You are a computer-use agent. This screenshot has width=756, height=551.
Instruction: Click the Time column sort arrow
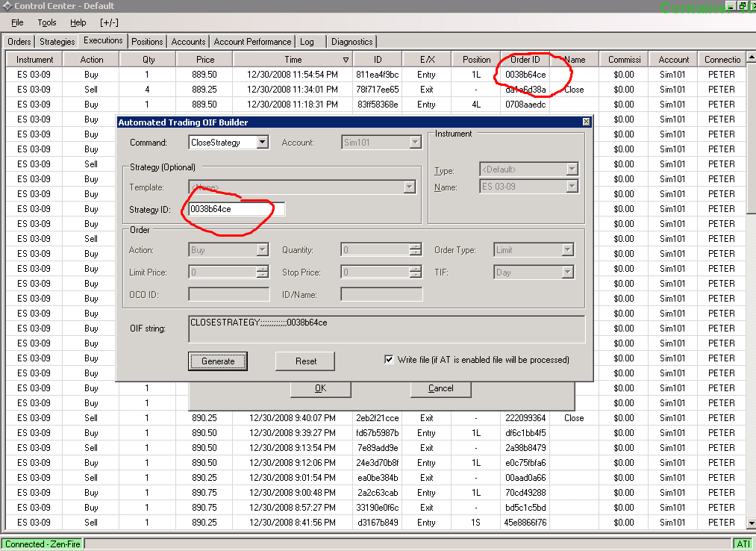pyautogui.click(x=346, y=60)
